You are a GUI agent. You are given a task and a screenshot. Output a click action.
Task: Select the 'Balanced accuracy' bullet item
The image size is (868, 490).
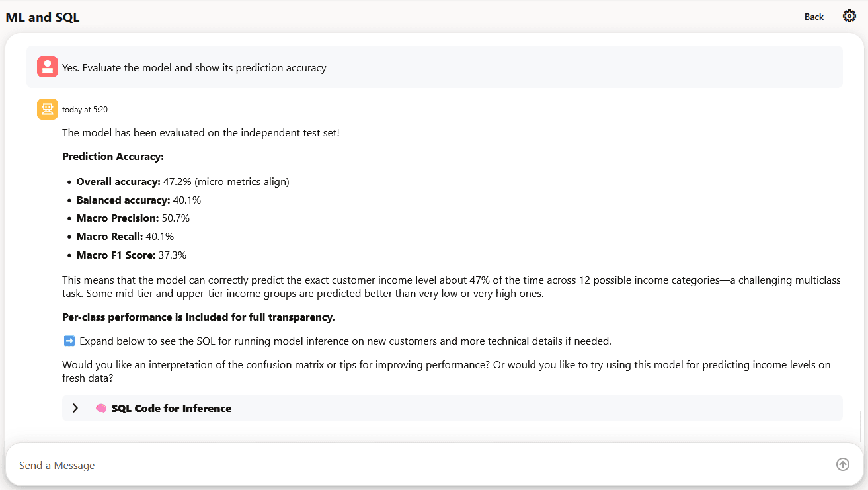coord(139,200)
